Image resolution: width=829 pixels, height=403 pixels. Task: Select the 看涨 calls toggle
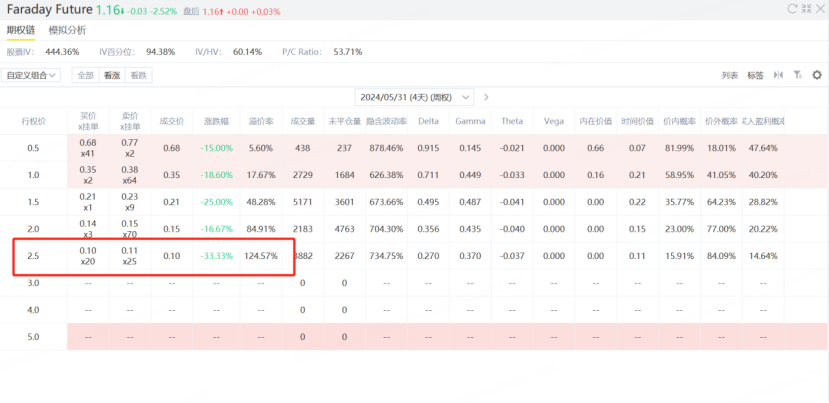click(112, 76)
